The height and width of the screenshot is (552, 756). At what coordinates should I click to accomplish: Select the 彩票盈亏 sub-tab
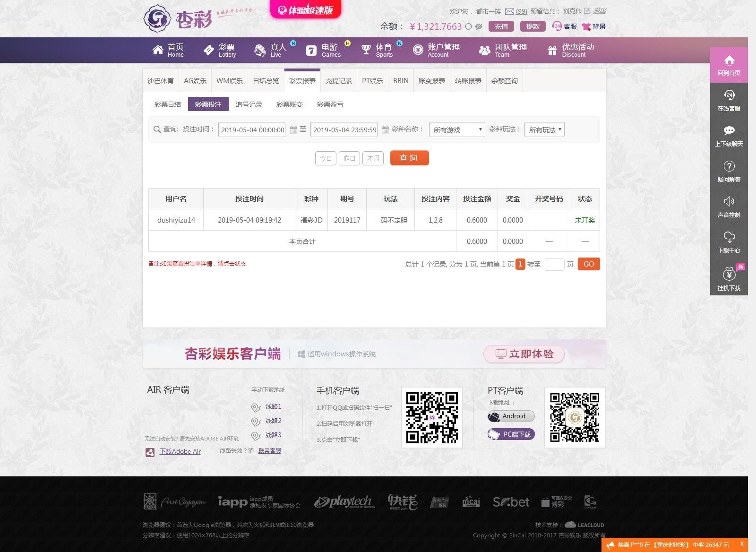pos(330,104)
